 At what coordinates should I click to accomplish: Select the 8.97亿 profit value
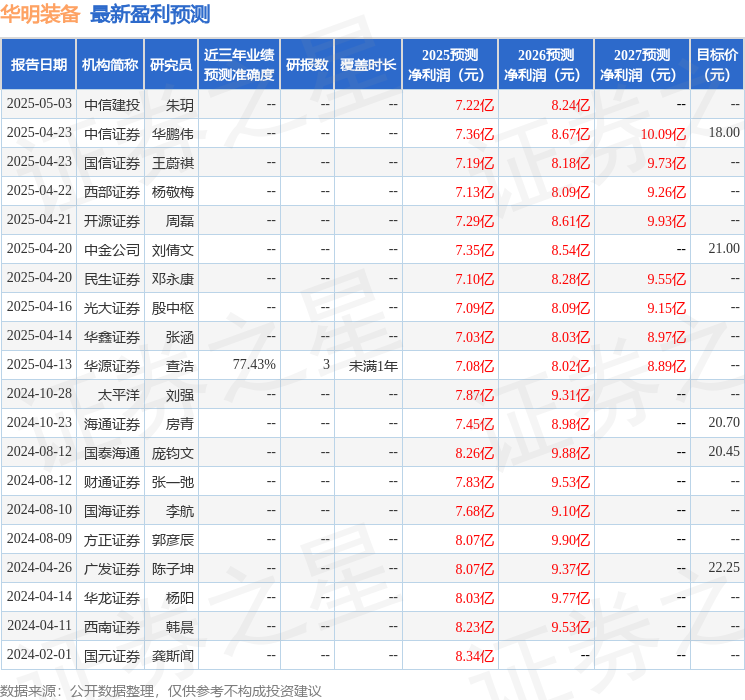(x=666, y=337)
